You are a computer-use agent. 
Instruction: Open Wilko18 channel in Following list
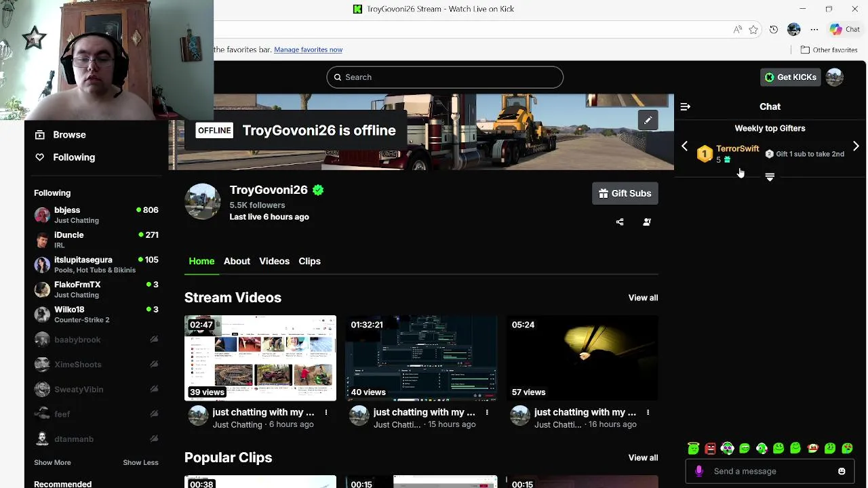click(x=96, y=314)
